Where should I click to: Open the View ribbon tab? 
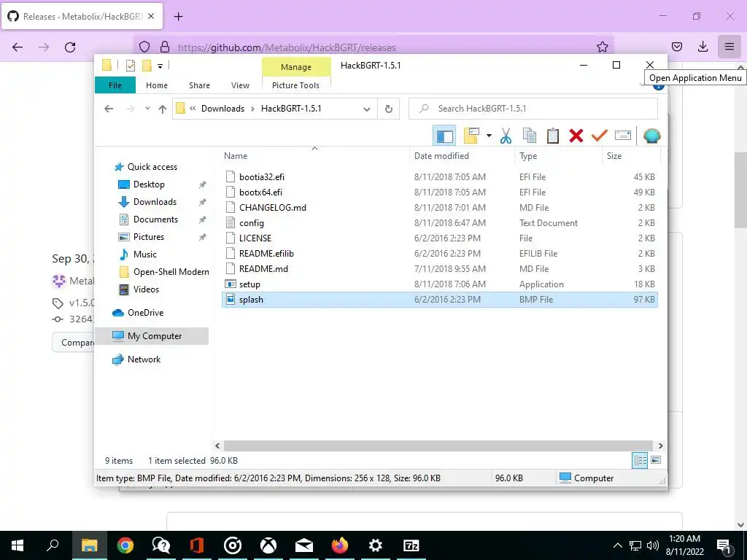(240, 85)
